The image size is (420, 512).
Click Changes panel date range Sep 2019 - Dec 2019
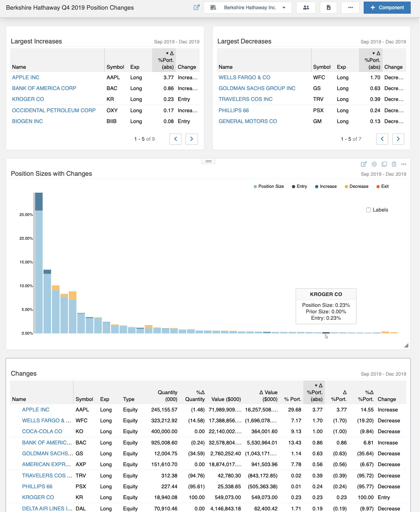click(383, 374)
